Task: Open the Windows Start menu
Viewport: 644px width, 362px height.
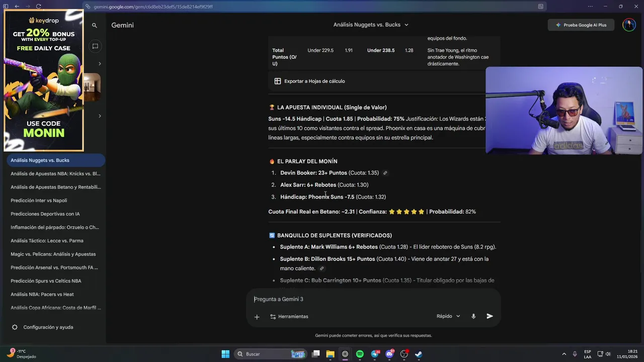Action: tap(225, 354)
